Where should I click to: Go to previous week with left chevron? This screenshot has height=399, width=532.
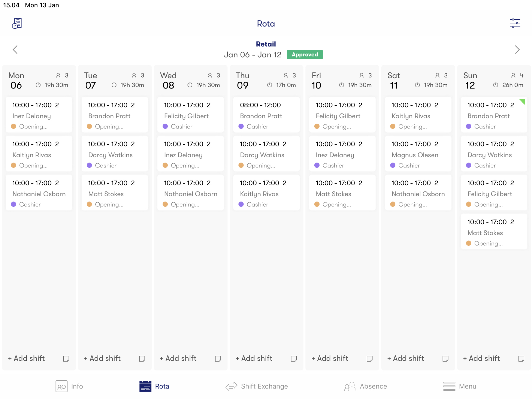[x=15, y=50]
